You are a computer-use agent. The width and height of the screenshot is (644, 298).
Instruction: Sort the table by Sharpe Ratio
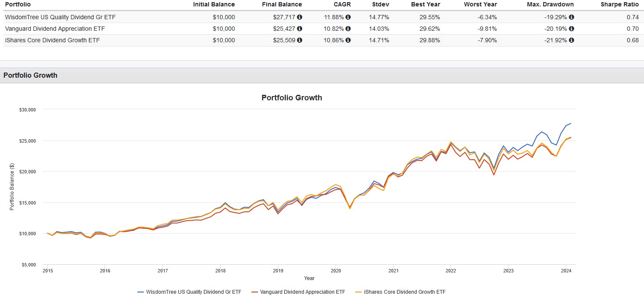pyautogui.click(x=620, y=4)
